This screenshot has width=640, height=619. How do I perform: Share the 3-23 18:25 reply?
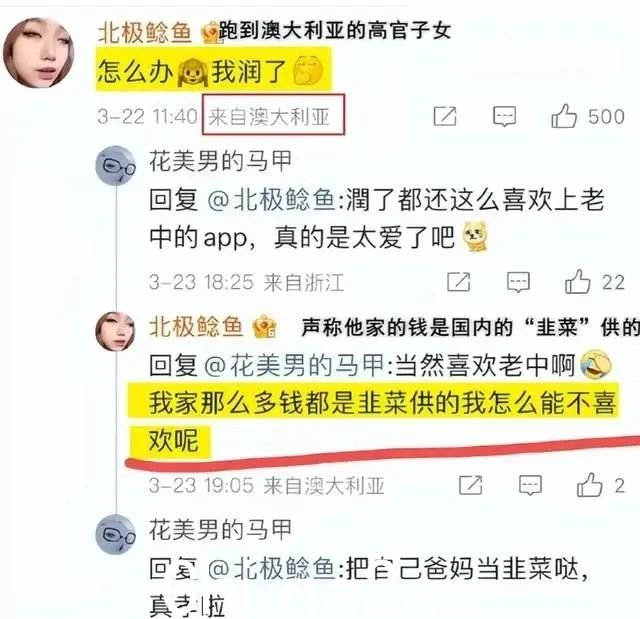(x=458, y=282)
